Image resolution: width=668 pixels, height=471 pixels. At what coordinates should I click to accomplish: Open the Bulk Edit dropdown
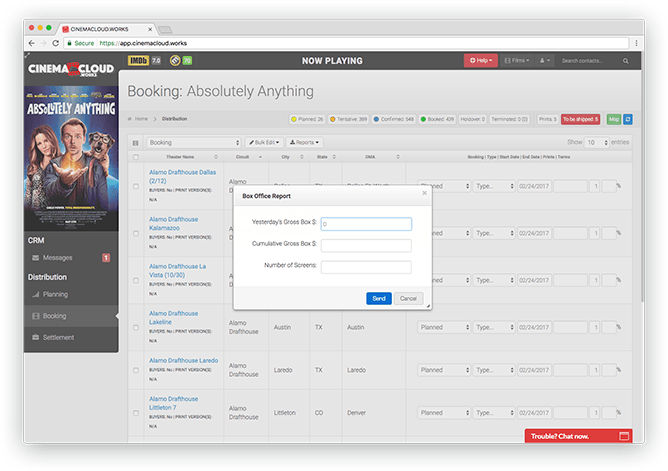point(264,143)
